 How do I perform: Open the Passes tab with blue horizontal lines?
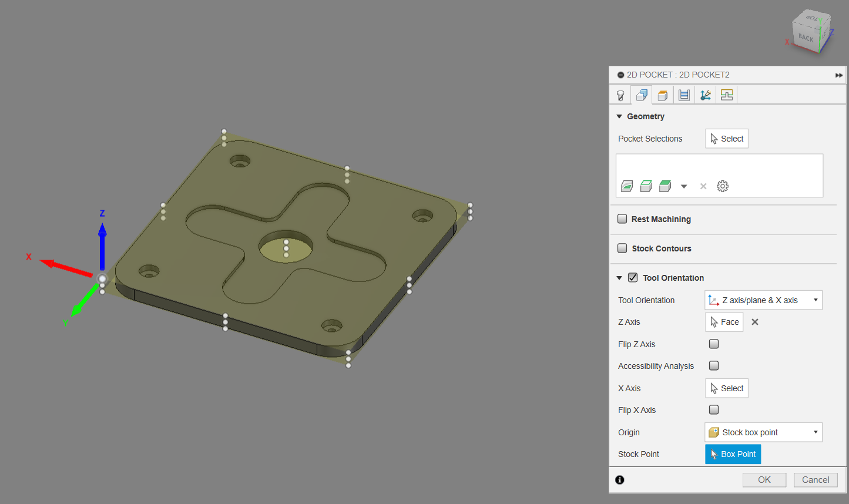coord(684,95)
